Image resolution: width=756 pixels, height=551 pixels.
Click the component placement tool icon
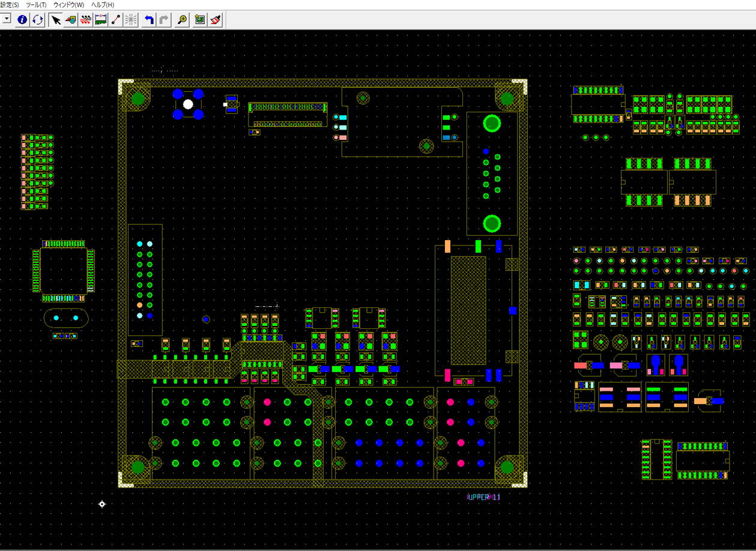coord(71,20)
